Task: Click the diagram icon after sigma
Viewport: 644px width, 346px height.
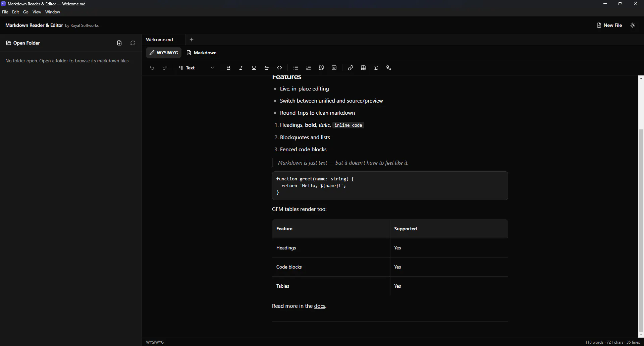Action: [389, 68]
